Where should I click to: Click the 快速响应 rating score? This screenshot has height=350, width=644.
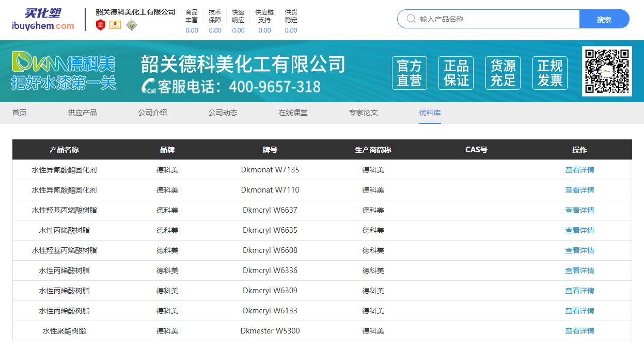point(238,30)
